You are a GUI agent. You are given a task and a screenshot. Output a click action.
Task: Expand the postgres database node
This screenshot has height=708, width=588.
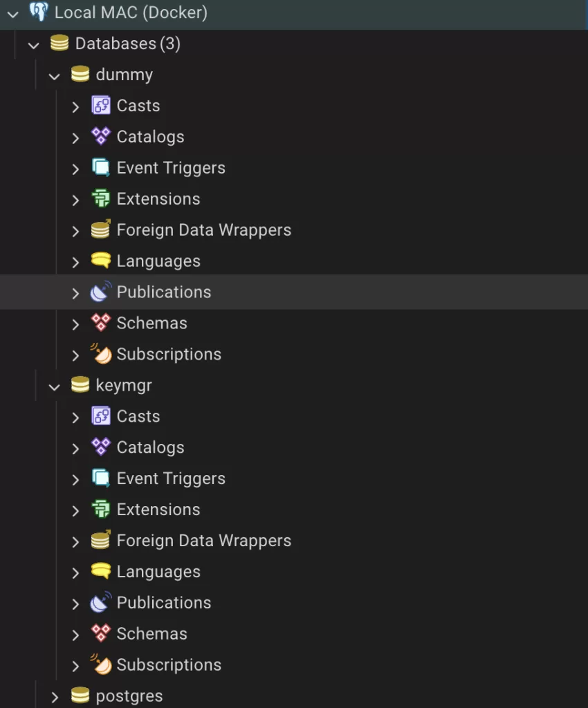[x=54, y=696]
